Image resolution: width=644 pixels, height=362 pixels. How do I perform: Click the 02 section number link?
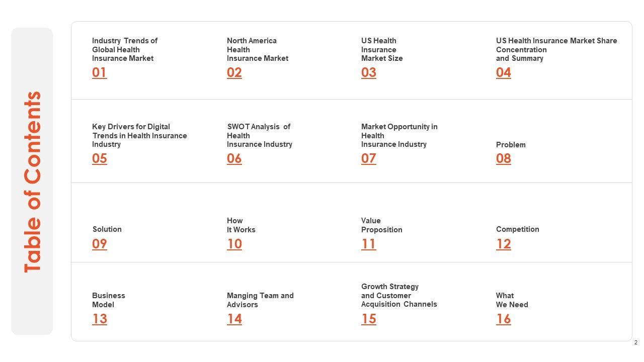click(x=234, y=72)
